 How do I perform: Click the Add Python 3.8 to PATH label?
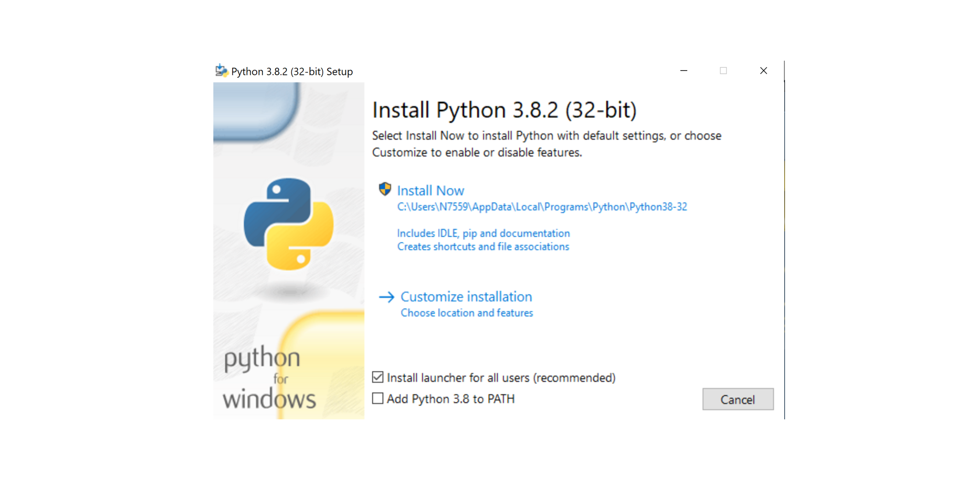point(450,399)
